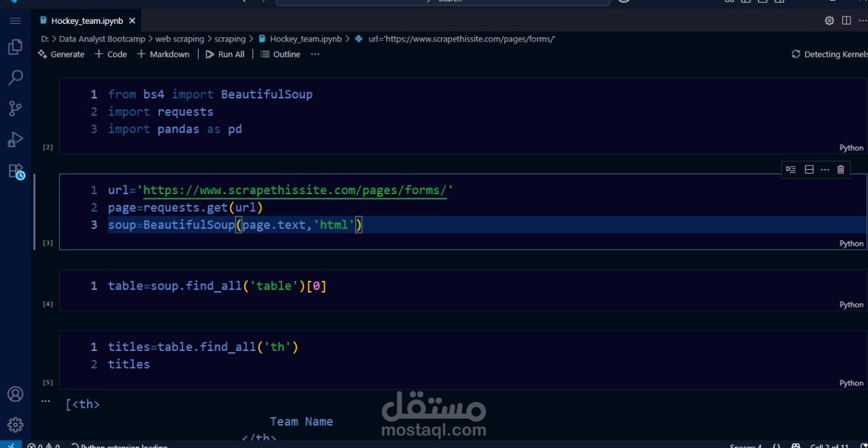Change language of the imports cell
This screenshot has width=868, height=448.
[851, 148]
